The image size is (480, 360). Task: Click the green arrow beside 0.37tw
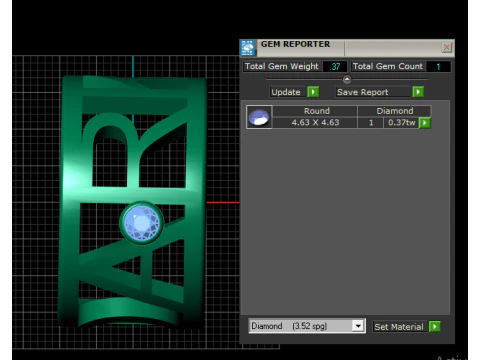click(424, 123)
